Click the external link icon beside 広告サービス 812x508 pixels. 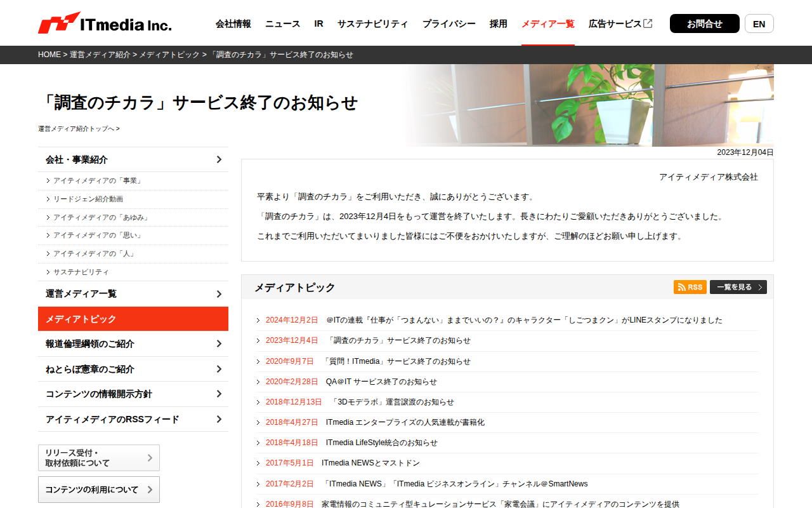click(x=648, y=23)
